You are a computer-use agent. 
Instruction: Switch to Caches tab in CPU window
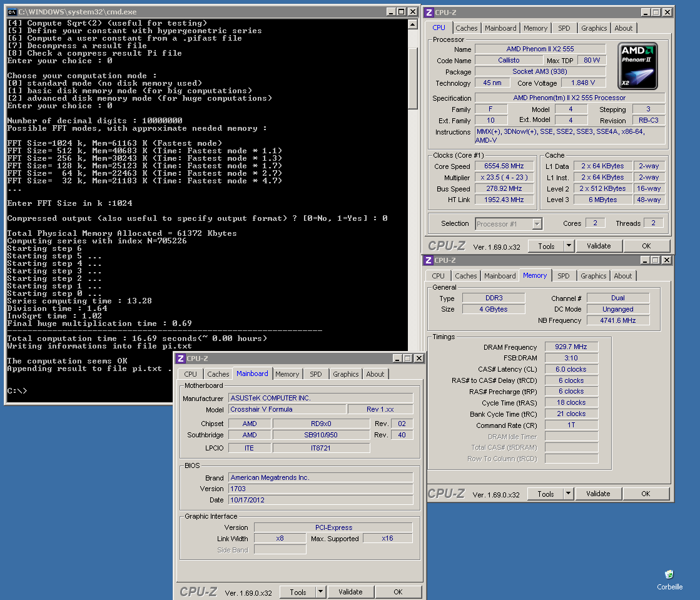pos(467,28)
